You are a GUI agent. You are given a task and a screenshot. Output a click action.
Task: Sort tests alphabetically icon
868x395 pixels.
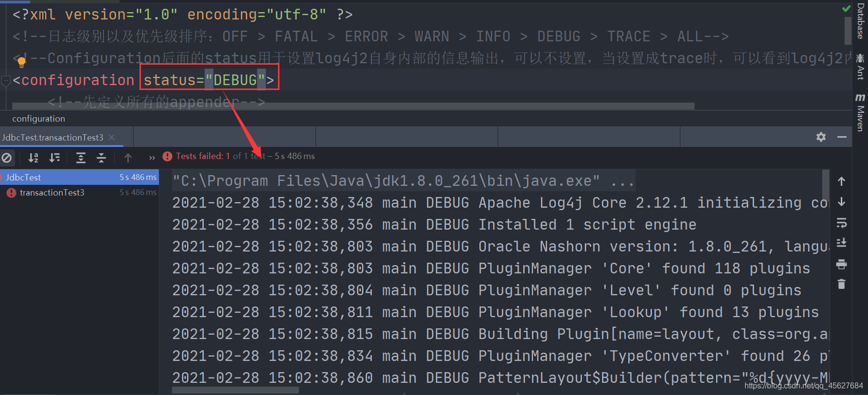click(x=33, y=158)
